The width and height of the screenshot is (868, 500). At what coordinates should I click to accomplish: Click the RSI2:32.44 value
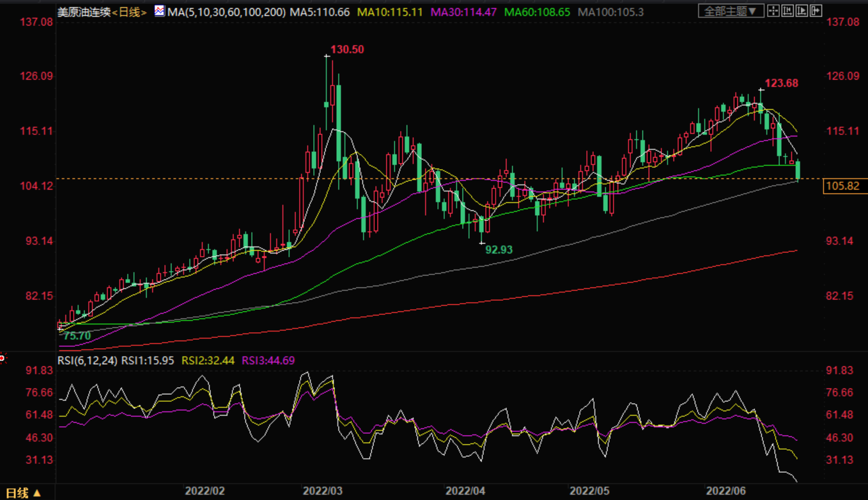pos(208,361)
